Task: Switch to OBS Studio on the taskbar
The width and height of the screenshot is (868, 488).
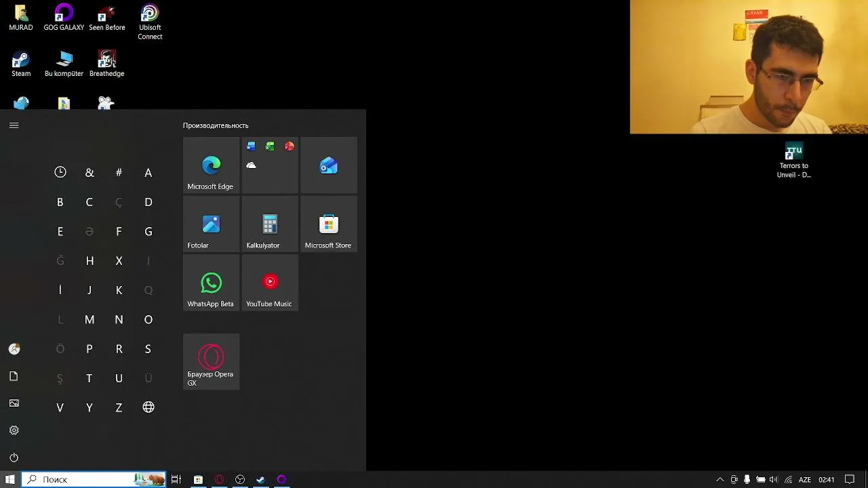Action: coord(240,479)
